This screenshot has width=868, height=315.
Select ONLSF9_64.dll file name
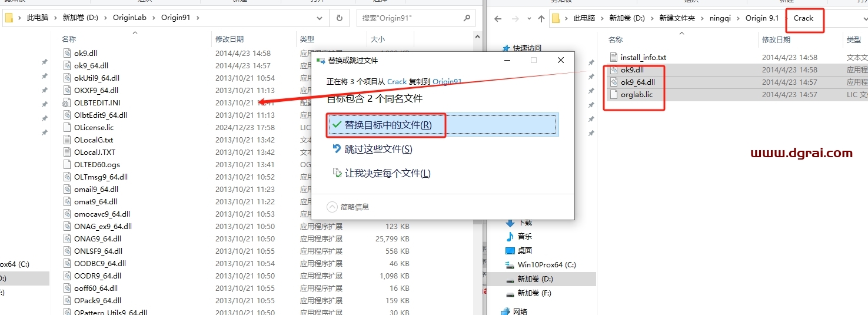(x=98, y=251)
